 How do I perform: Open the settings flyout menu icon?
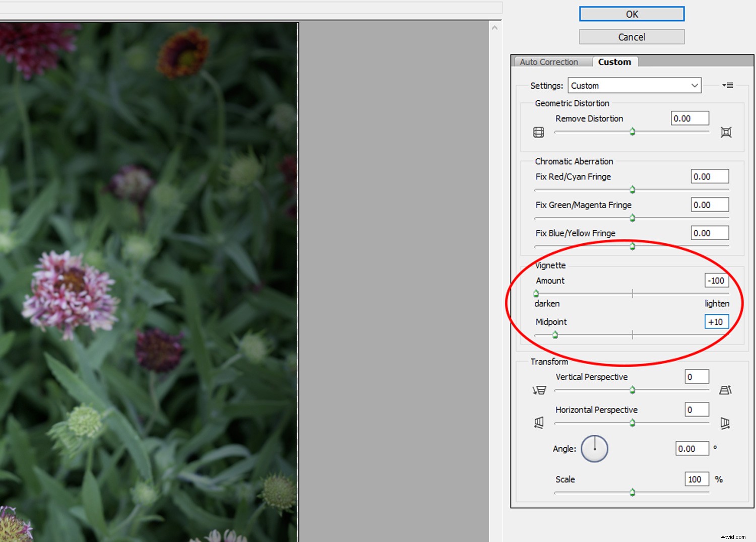728,85
